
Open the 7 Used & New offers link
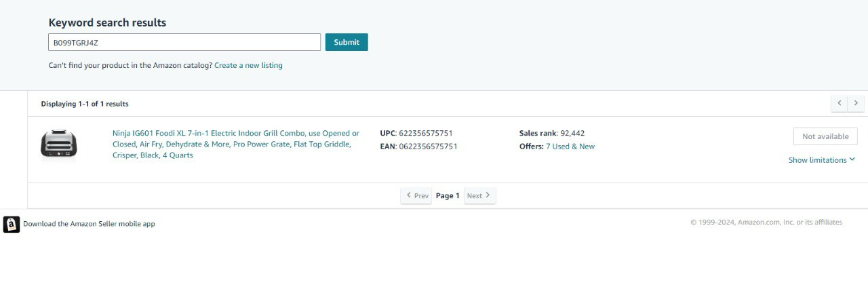pyautogui.click(x=570, y=147)
